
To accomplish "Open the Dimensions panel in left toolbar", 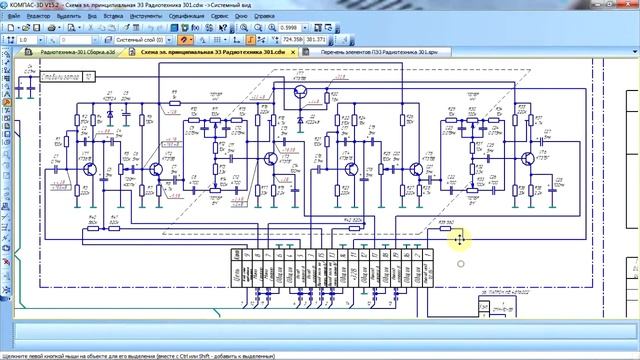I will coord(7,62).
